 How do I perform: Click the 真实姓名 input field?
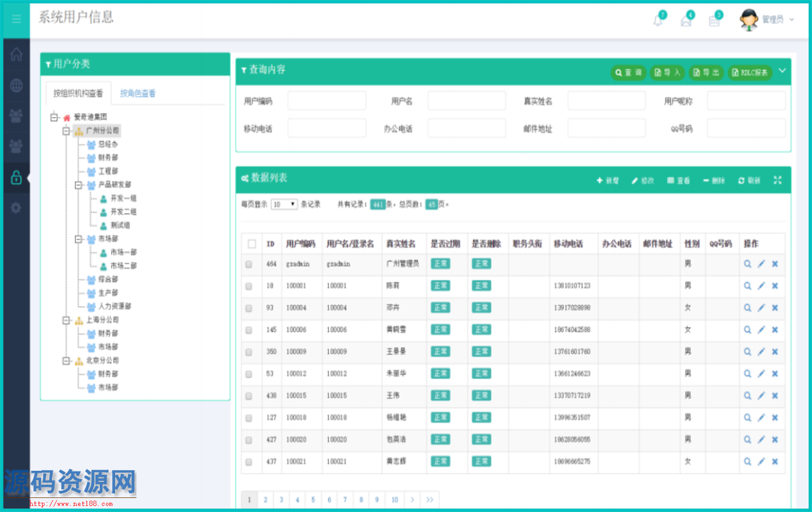point(606,101)
